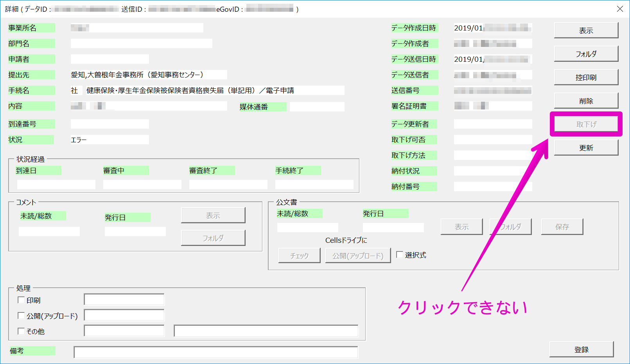This screenshot has width=630, height=364.
Task: Click the 納付状況 field
Action: pyautogui.click(x=493, y=171)
